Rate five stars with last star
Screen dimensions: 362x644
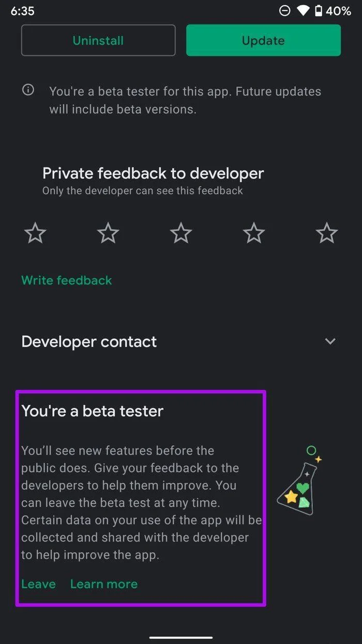[327, 233]
